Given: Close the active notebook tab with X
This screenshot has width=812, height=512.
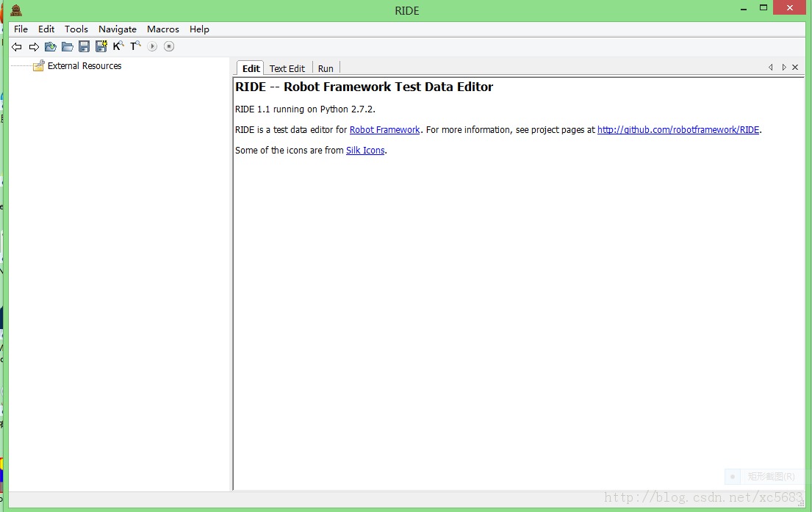Looking at the screenshot, I should (x=795, y=68).
